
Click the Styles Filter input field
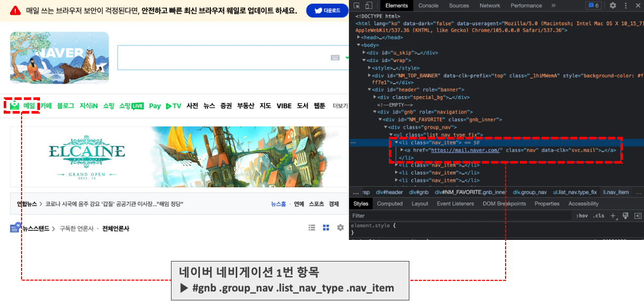click(x=460, y=216)
